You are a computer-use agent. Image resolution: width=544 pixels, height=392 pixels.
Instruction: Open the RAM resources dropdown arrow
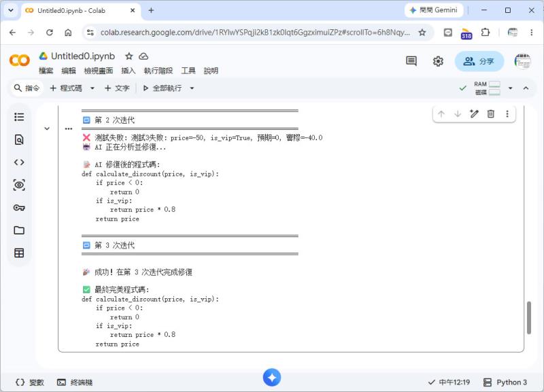(511, 88)
